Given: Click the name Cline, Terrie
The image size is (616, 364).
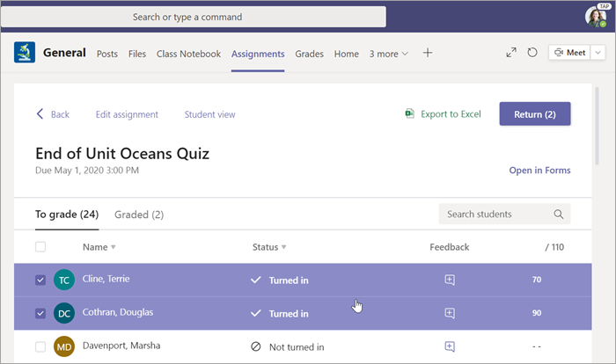Looking at the screenshot, I should click(106, 279).
